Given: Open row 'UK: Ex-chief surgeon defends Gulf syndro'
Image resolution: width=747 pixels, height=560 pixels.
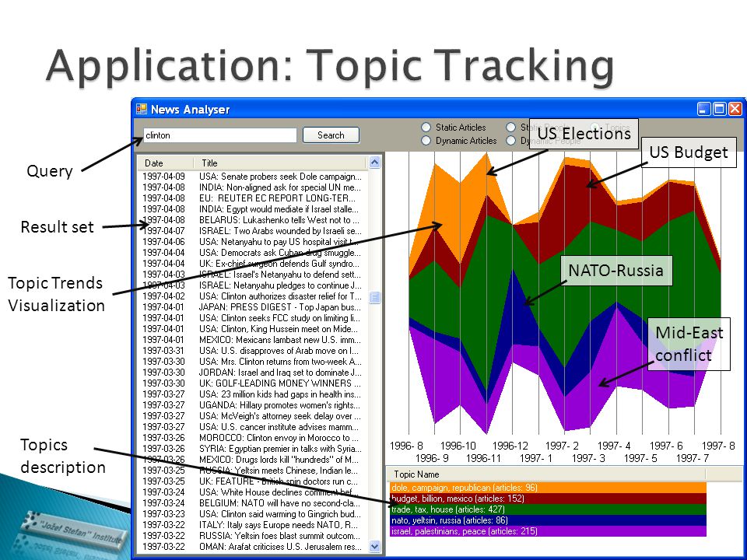Looking at the screenshot, I should coord(252,264).
